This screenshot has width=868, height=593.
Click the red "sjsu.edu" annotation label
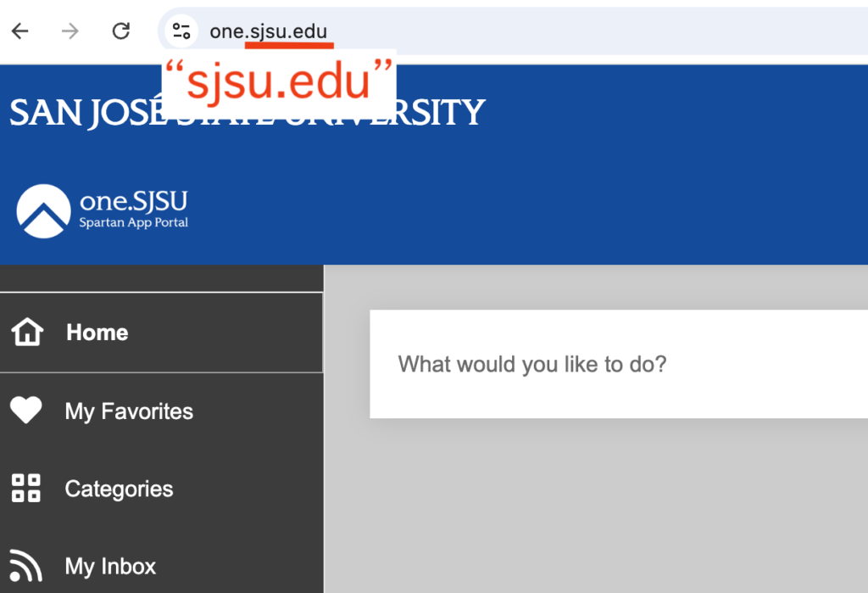[278, 82]
